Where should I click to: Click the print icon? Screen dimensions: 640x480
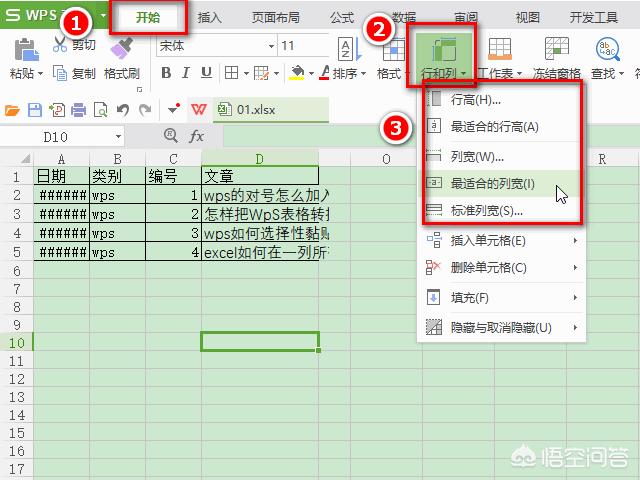point(78,110)
